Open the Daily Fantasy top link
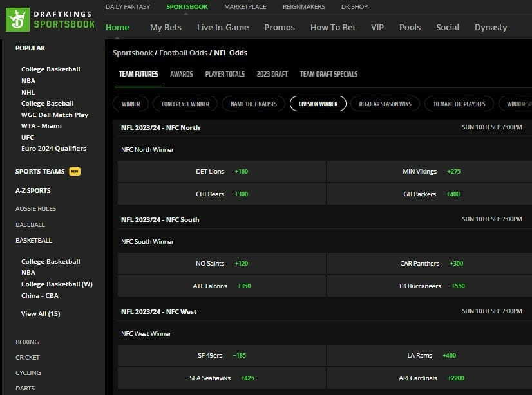 [x=128, y=7]
